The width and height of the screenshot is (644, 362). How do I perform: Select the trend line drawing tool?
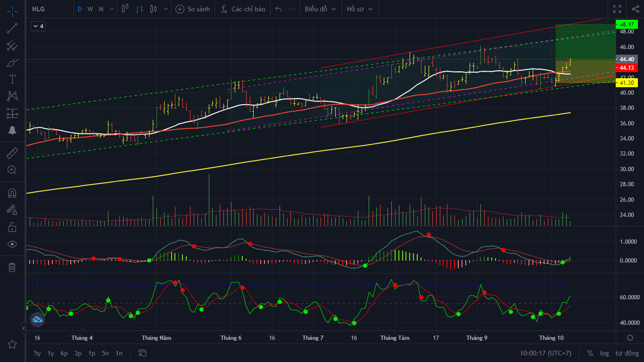pos(12,28)
